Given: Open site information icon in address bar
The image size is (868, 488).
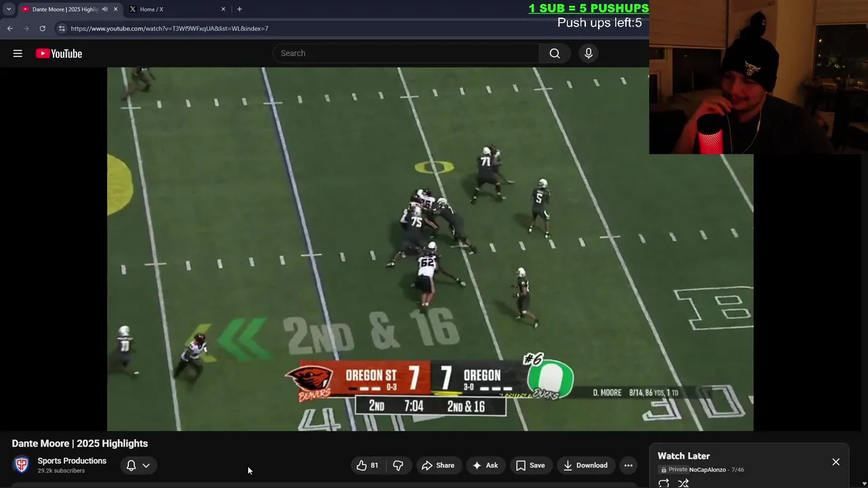Looking at the screenshot, I should (x=62, y=28).
